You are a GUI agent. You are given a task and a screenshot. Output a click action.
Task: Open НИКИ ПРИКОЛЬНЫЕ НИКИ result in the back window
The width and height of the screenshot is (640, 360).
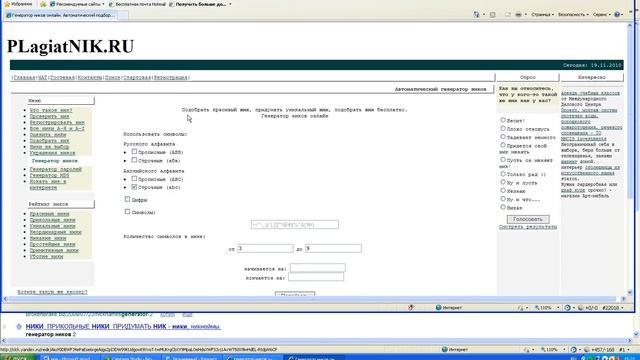point(123,327)
